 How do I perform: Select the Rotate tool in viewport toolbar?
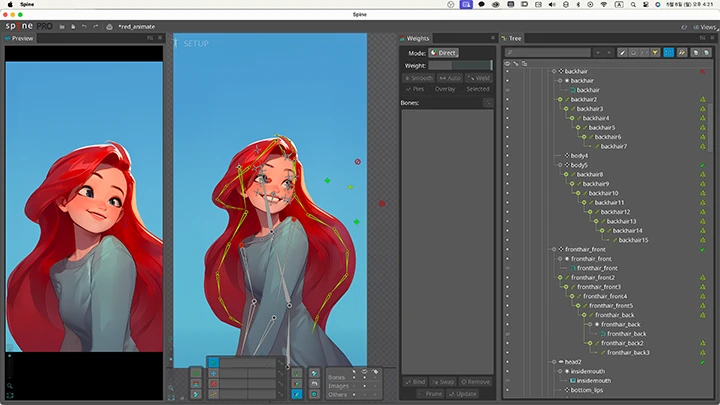tap(214, 362)
